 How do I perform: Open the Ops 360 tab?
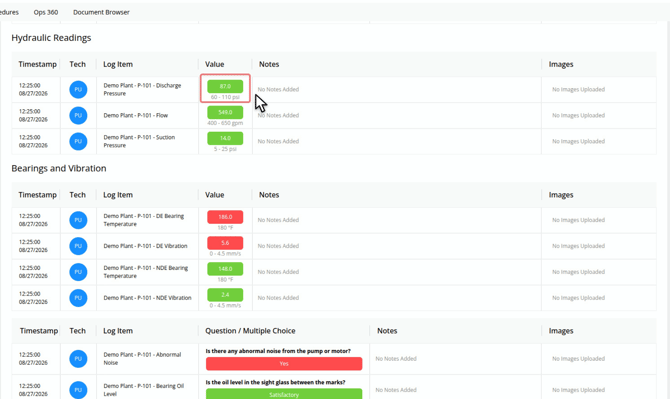pyautogui.click(x=46, y=12)
